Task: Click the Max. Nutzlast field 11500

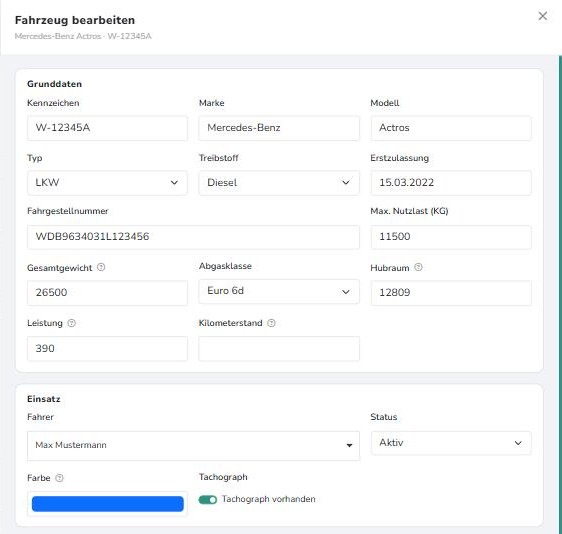Action: (451, 237)
